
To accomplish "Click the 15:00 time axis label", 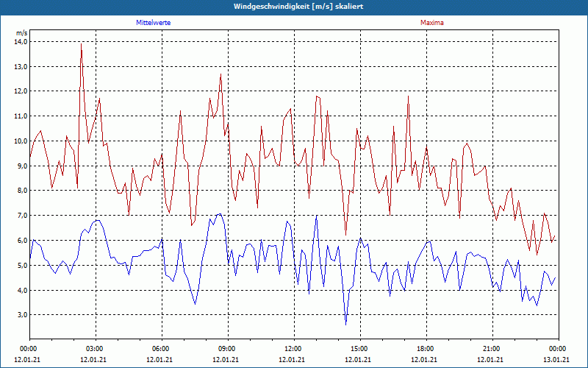I will click(358, 349).
